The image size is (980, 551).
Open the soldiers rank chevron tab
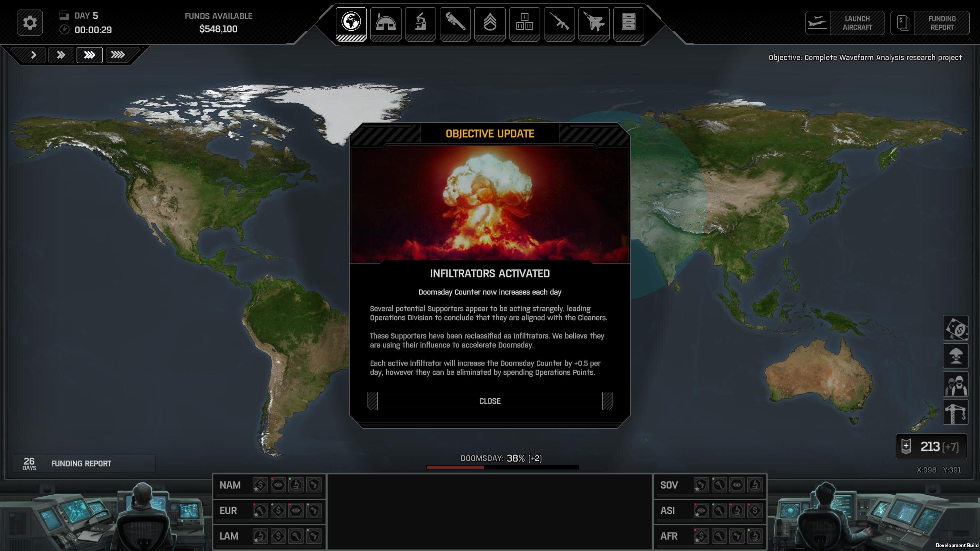(490, 23)
